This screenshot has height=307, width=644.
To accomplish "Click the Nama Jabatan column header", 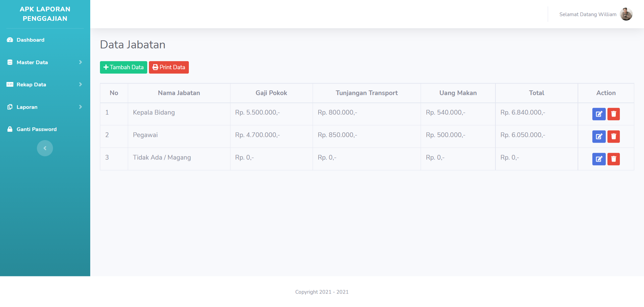I will 179,93.
